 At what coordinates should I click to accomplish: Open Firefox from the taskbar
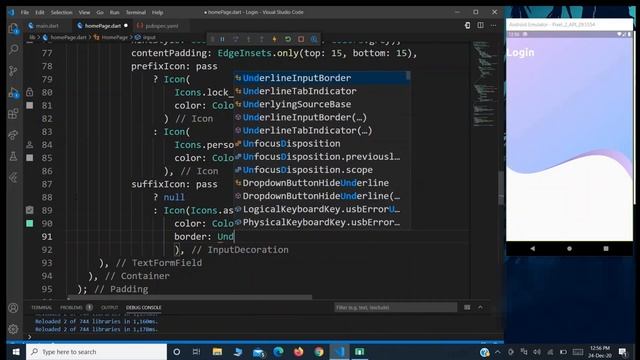tap(298, 351)
